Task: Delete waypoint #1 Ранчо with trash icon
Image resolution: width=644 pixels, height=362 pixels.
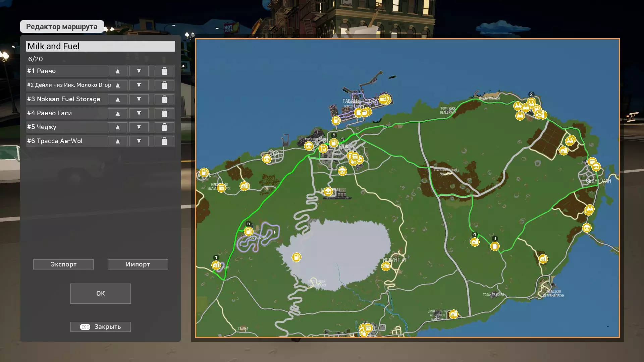Action: (164, 71)
